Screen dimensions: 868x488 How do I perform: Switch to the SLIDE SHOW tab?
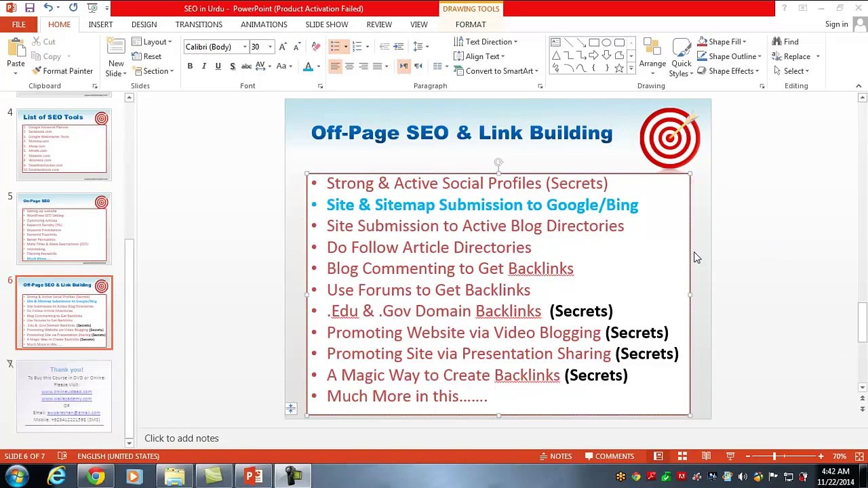(x=326, y=24)
